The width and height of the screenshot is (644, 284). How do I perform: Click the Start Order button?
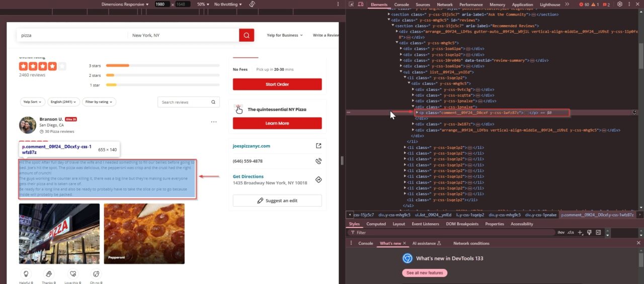click(277, 84)
